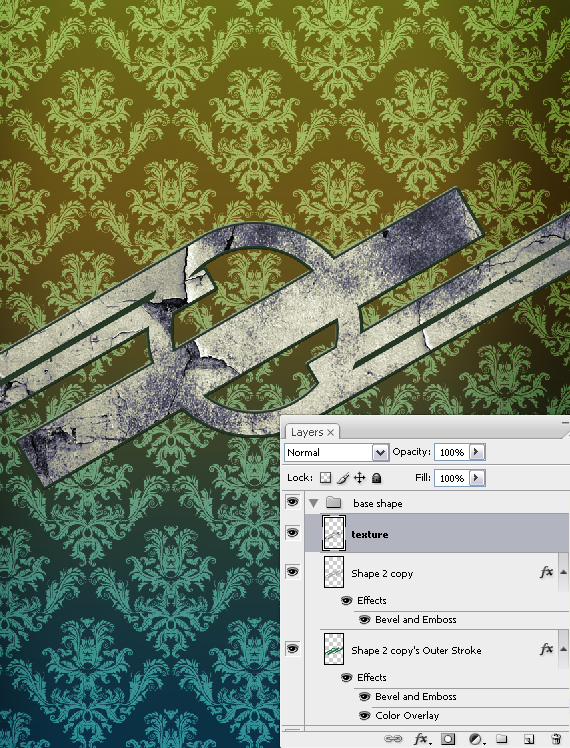Image resolution: width=570 pixels, height=748 pixels.
Task: Hide the base shape group
Action: (292, 502)
